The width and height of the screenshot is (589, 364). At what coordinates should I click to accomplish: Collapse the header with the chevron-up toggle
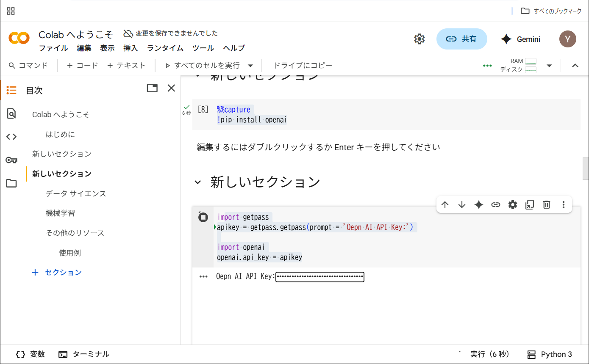(x=575, y=66)
